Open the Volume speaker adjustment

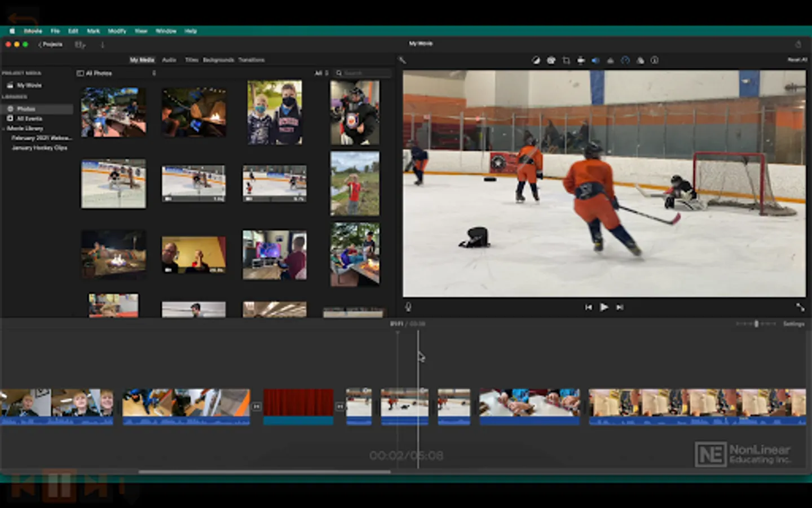[595, 60]
